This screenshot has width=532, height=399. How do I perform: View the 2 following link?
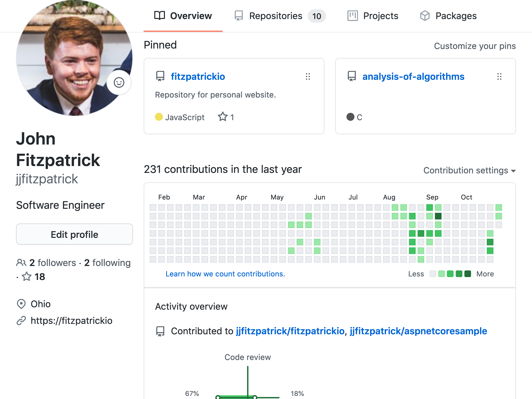[x=107, y=263]
